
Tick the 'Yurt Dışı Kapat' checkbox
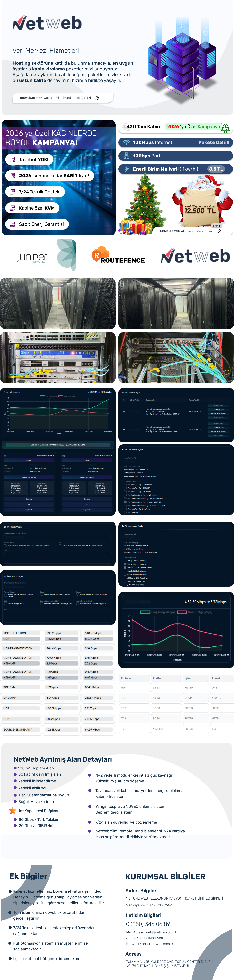125,513
